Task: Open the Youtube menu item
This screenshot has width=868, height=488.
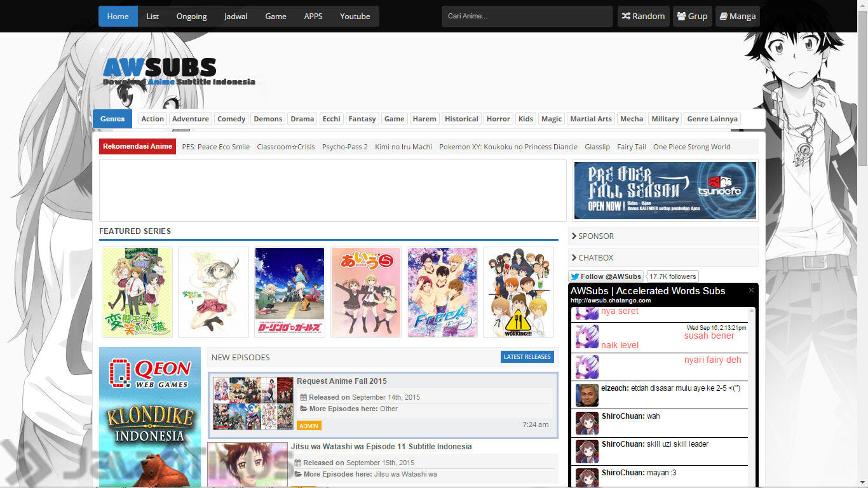Action: [x=355, y=16]
